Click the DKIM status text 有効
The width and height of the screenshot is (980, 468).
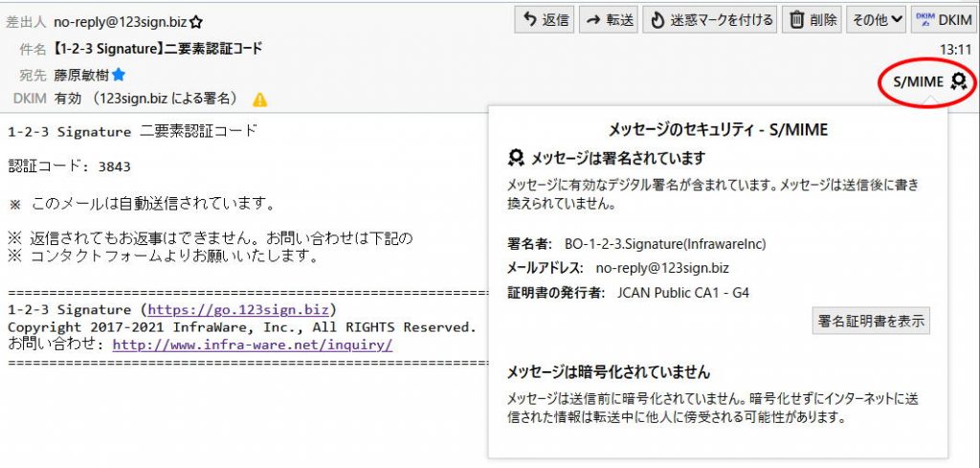point(66,99)
